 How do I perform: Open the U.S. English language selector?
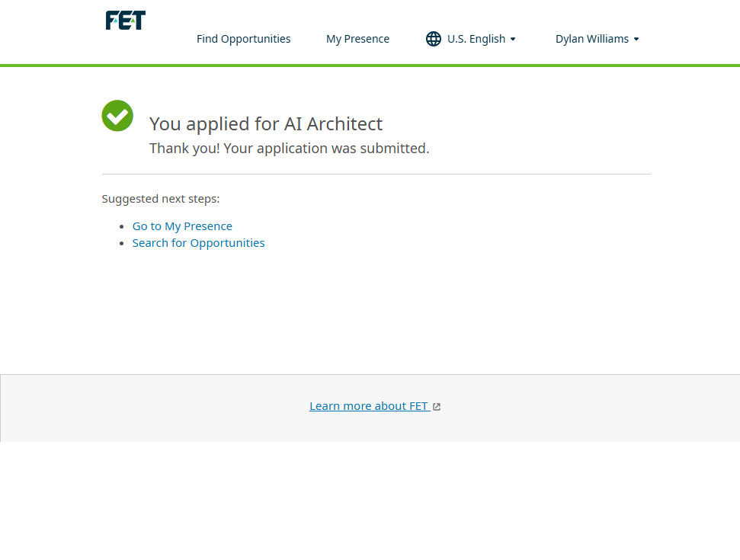click(x=476, y=39)
